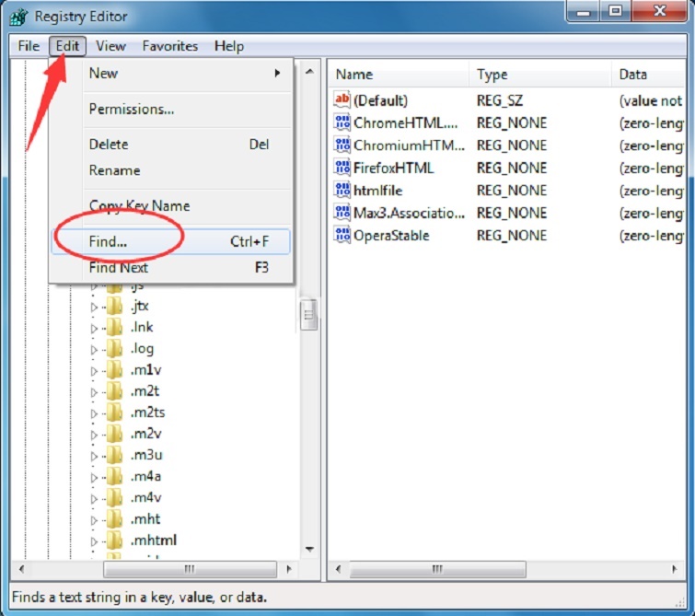This screenshot has width=695, height=616.
Task: Expand the .mht key arrow
Action: [93, 520]
